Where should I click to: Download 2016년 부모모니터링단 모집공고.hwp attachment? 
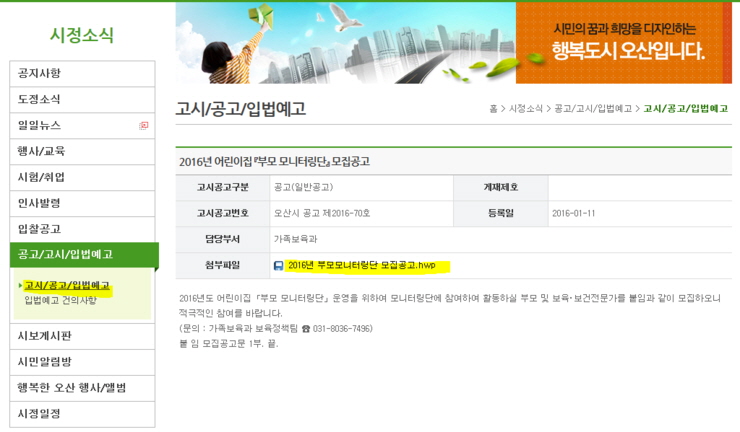pos(361,266)
